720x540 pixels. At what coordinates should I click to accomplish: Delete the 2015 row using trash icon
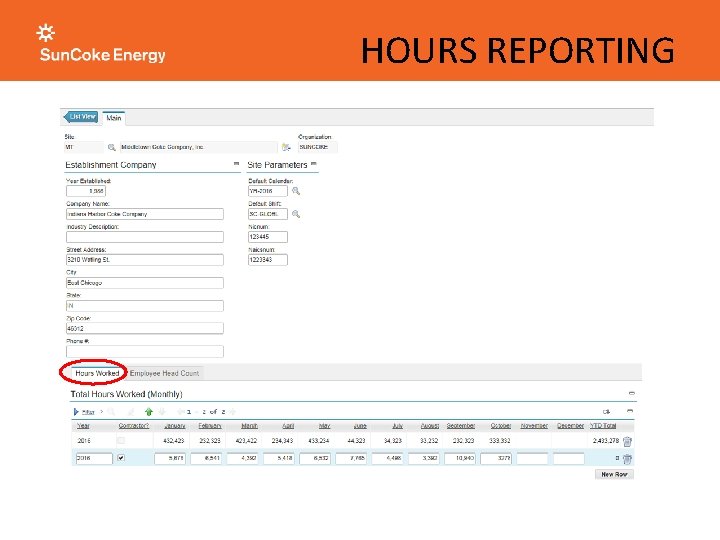(627, 441)
